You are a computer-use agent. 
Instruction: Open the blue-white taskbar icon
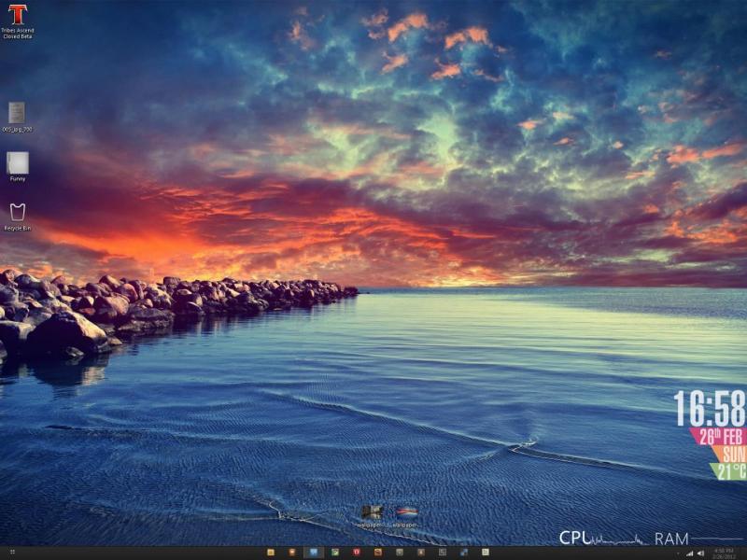(x=463, y=553)
